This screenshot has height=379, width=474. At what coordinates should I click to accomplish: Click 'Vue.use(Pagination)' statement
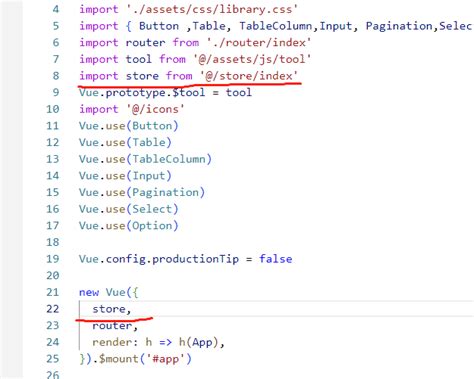[x=142, y=193]
